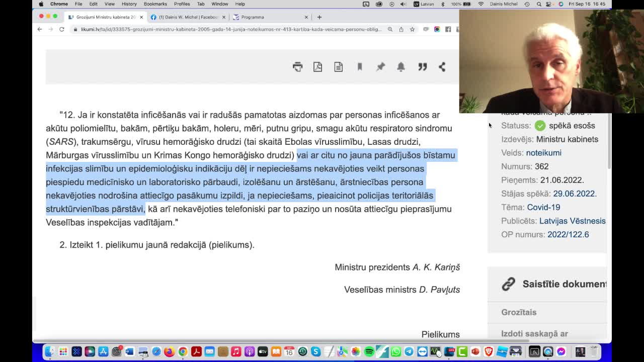Export the document as PDF
The height and width of the screenshot is (362, 644).
[317, 67]
